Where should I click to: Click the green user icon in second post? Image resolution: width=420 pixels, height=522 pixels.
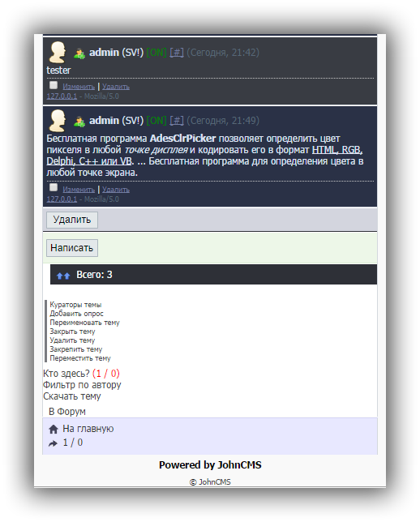(x=79, y=122)
